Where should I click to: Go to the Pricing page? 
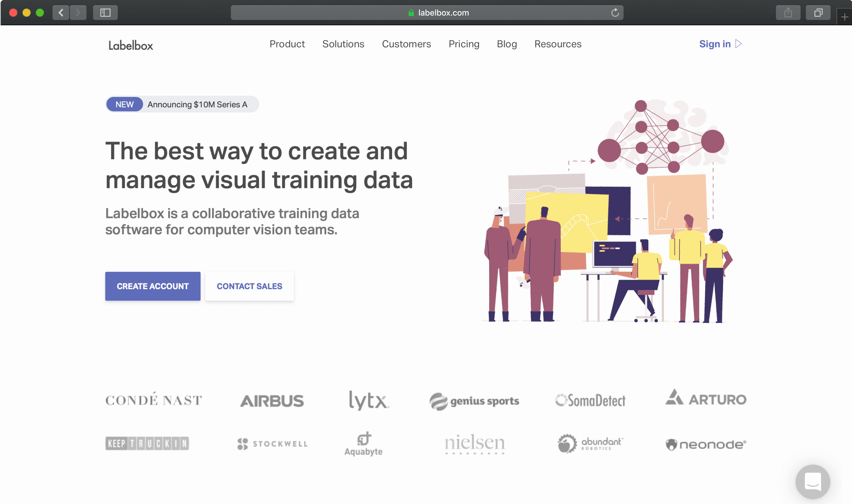coord(464,44)
